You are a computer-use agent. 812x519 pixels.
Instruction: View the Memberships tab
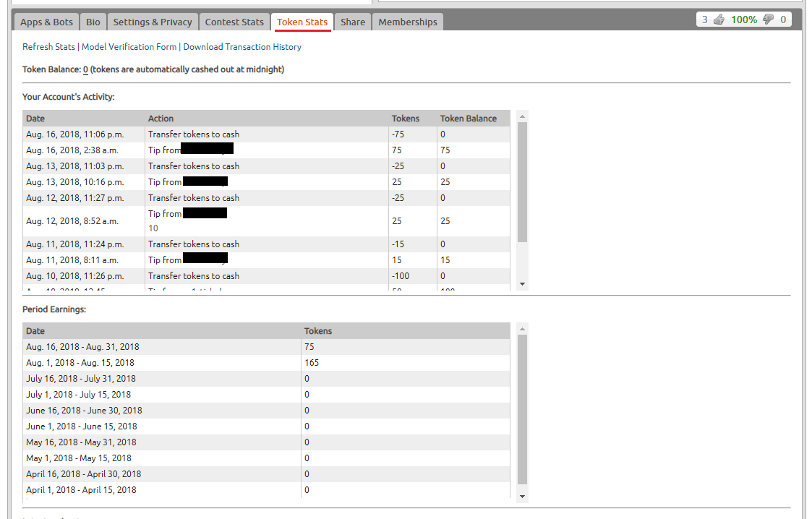tap(408, 22)
